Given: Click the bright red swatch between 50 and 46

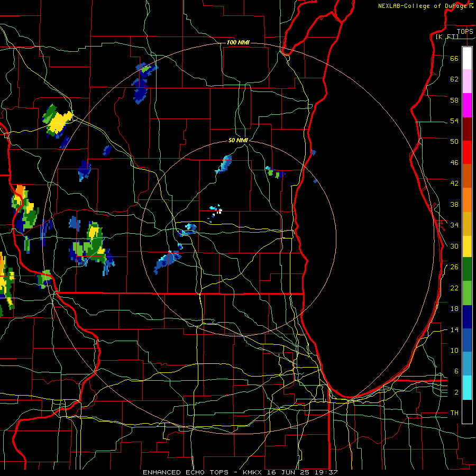Looking at the screenshot, I should (x=467, y=152).
